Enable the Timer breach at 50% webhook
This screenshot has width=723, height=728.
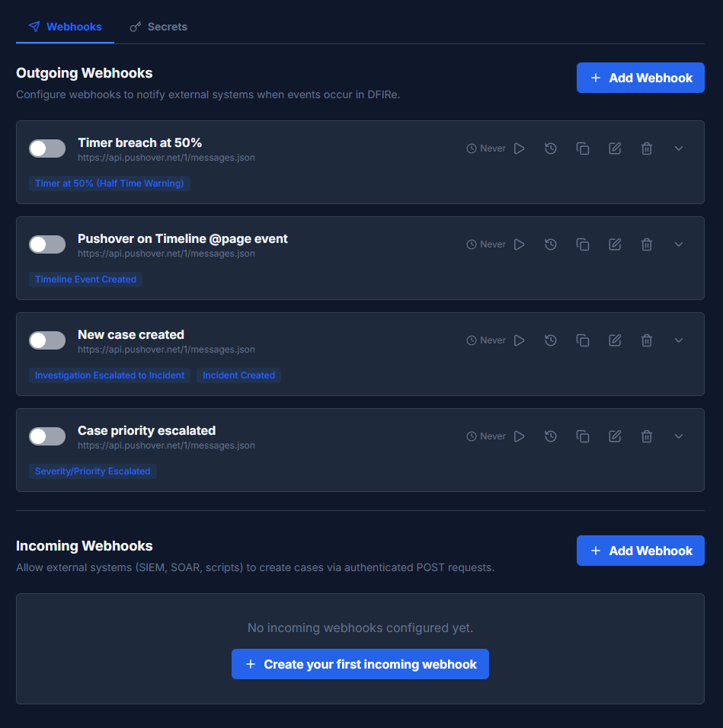[x=46, y=148]
